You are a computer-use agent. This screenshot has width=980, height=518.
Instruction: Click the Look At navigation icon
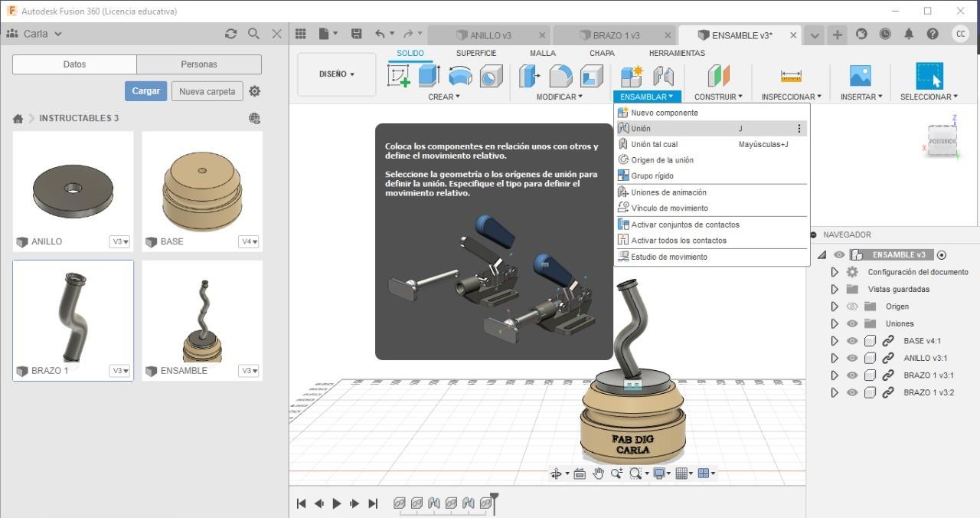pos(580,474)
